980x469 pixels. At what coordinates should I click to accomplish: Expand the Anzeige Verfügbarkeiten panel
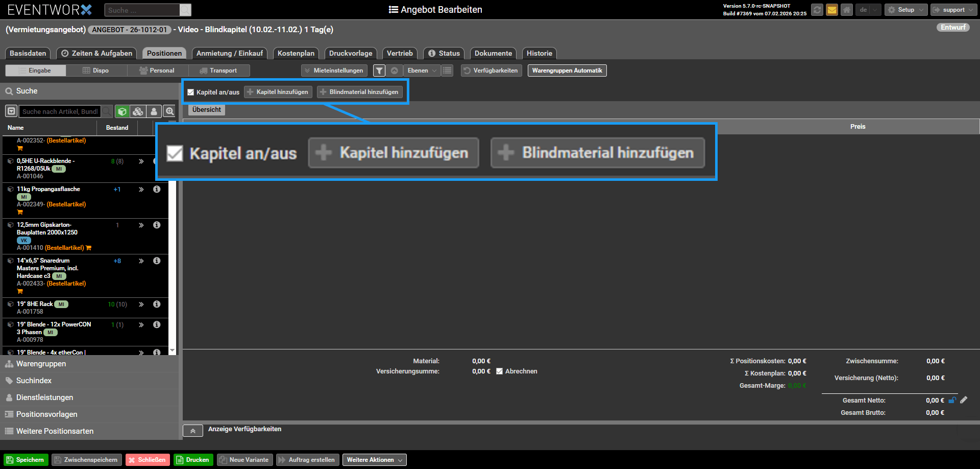(193, 431)
